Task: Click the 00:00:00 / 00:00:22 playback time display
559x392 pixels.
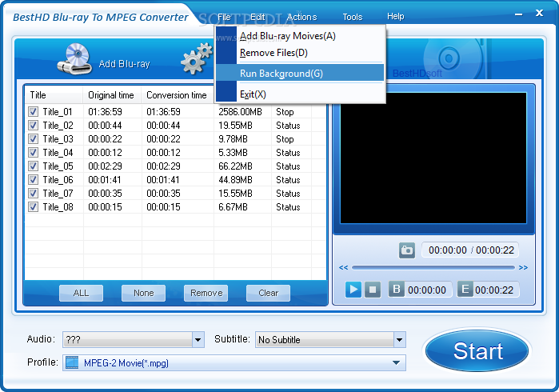Action: [470, 250]
